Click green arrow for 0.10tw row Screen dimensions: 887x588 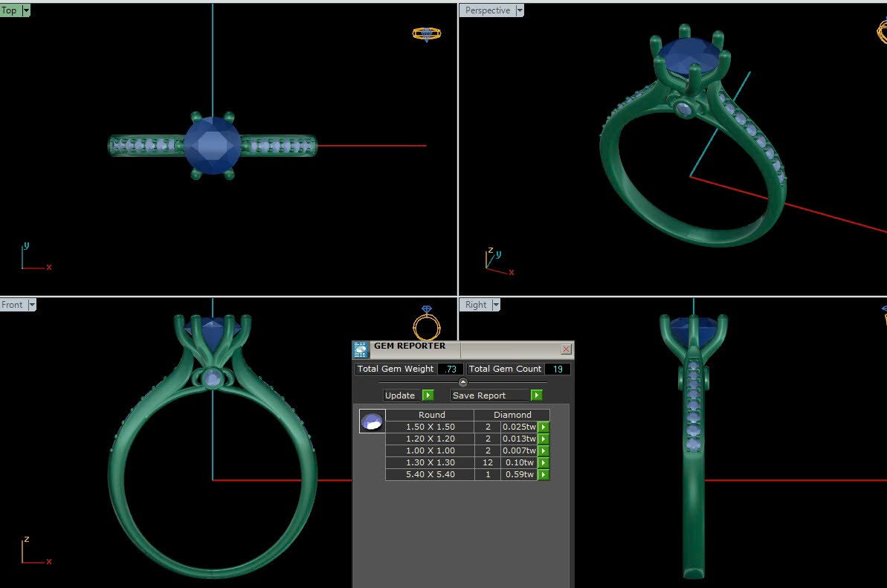click(544, 463)
